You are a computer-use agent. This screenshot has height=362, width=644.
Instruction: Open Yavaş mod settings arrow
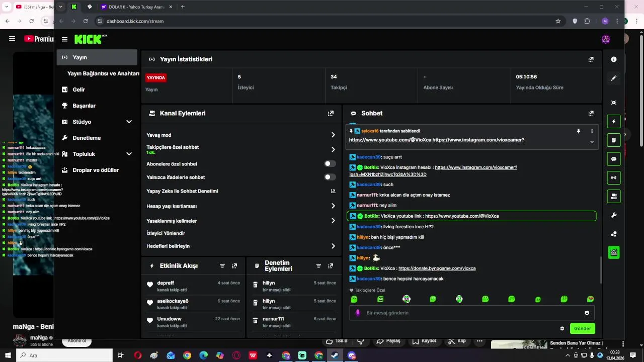pyautogui.click(x=333, y=135)
